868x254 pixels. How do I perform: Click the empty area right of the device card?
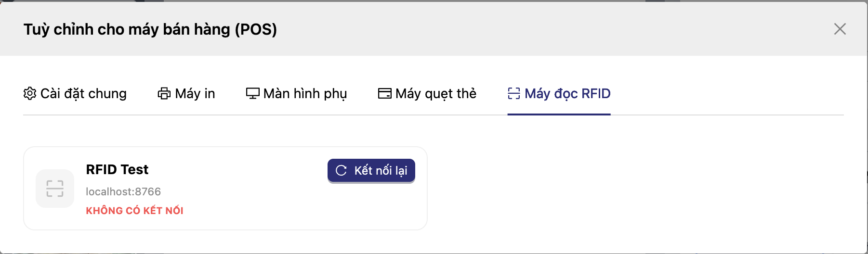tap(626, 188)
